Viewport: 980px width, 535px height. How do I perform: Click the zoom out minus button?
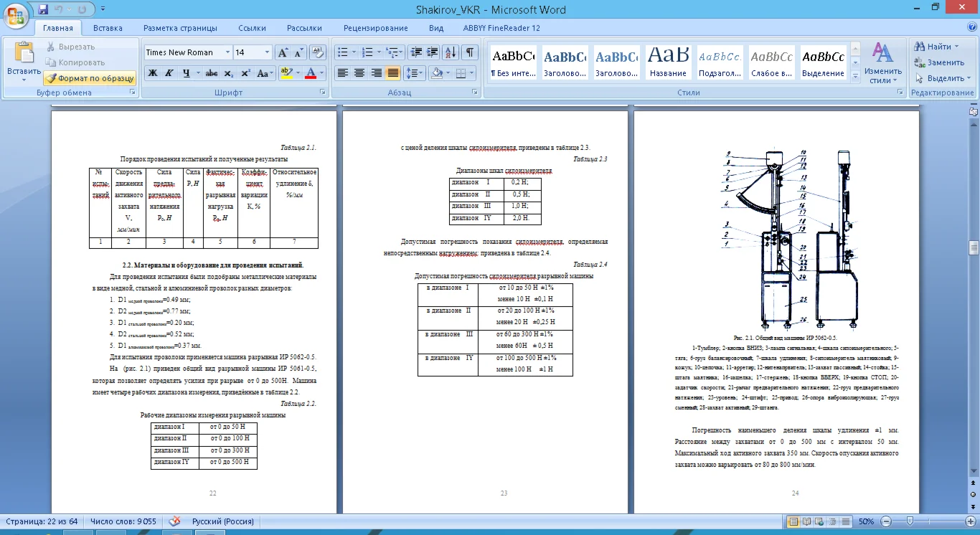click(x=885, y=521)
